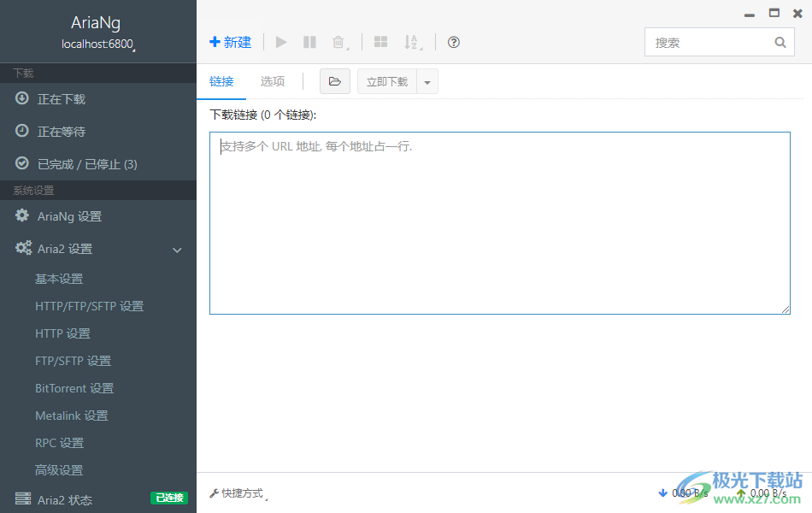Open BitTorrent 设置 item
This screenshot has height=513, width=812.
point(74,388)
